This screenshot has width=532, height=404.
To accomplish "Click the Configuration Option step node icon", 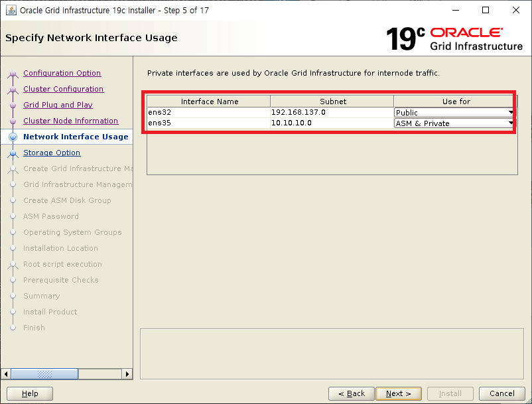I will point(13,74).
